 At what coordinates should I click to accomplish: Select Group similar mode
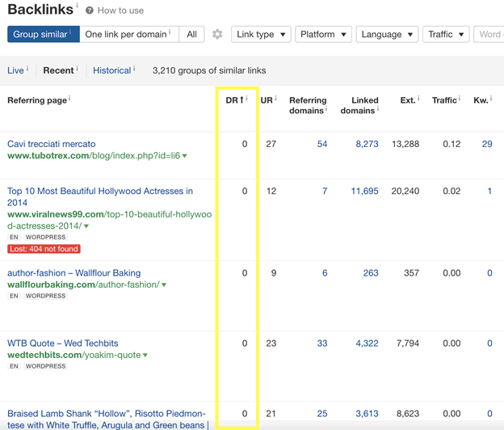point(44,34)
